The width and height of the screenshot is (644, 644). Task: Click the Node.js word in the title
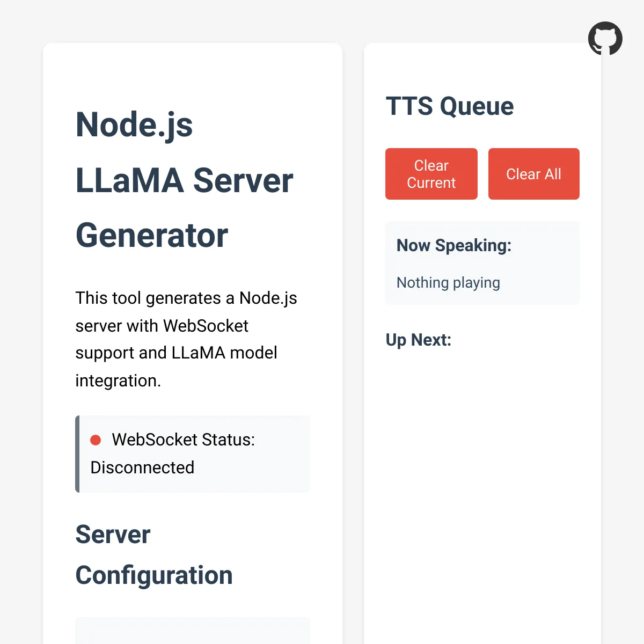134,125
